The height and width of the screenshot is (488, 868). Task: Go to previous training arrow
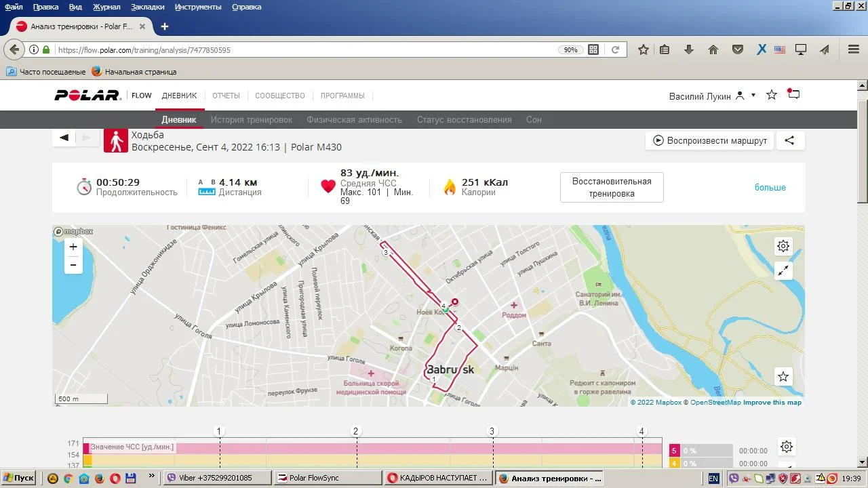64,138
